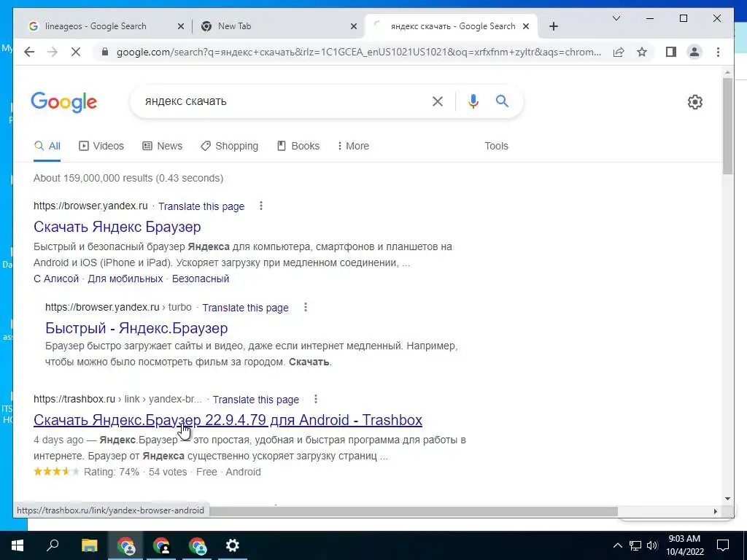This screenshot has width=747, height=560.
Task: Click the page scroll down arrow
Action: click(727, 499)
